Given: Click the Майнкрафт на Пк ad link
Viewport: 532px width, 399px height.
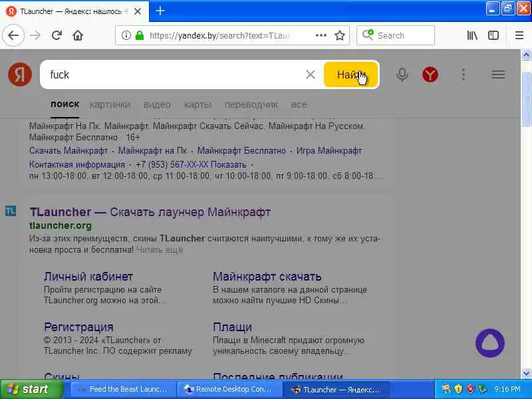Looking at the screenshot, I should click(x=152, y=150).
